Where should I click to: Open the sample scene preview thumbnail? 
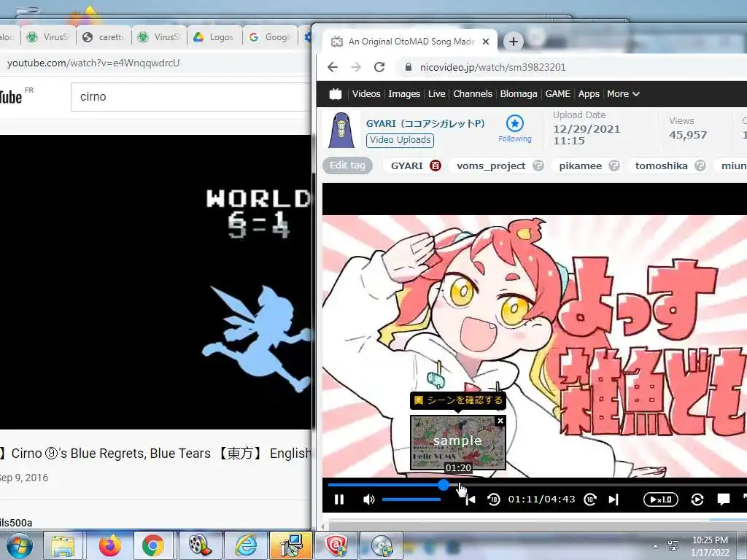click(x=457, y=443)
